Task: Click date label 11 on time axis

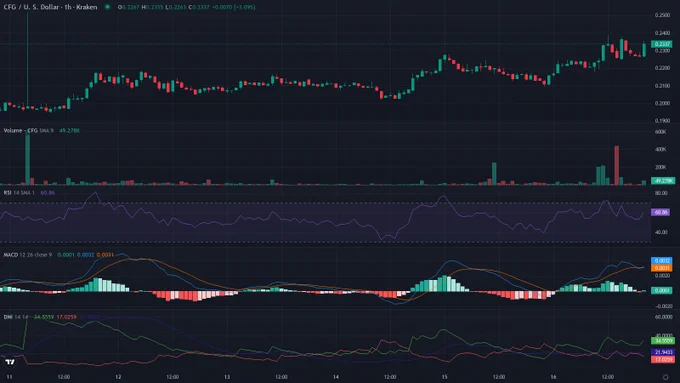Action: click(x=9, y=377)
